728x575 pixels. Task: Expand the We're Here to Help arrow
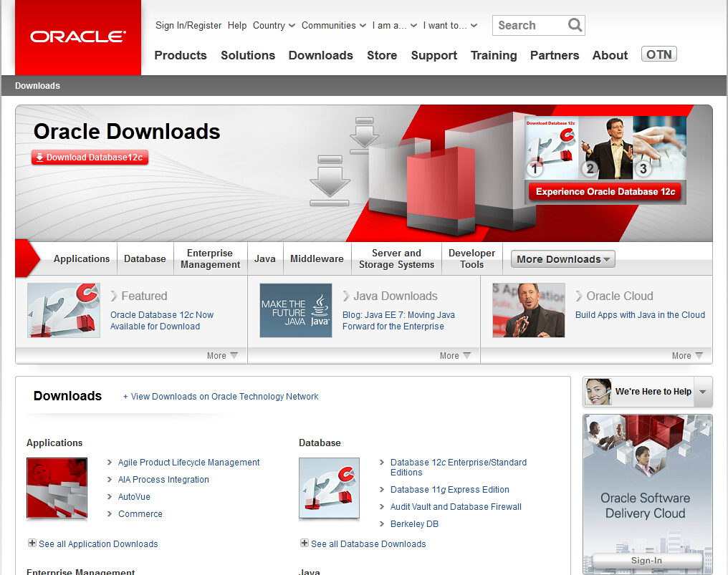pyautogui.click(x=703, y=392)
